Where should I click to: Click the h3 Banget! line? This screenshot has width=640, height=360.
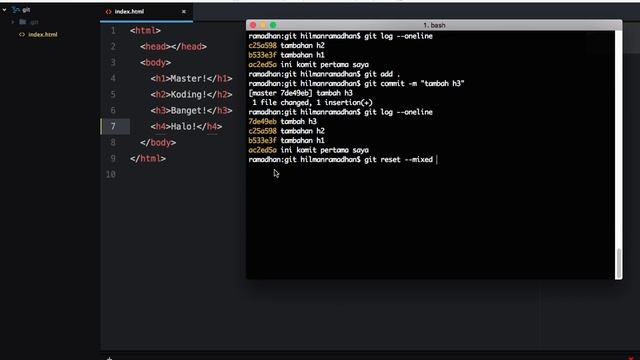pos(191,111)
